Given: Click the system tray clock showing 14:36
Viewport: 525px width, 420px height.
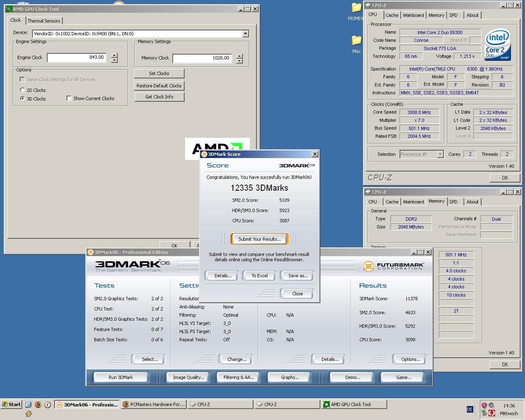Looking at the screenshot, I should tap(509, 406).
